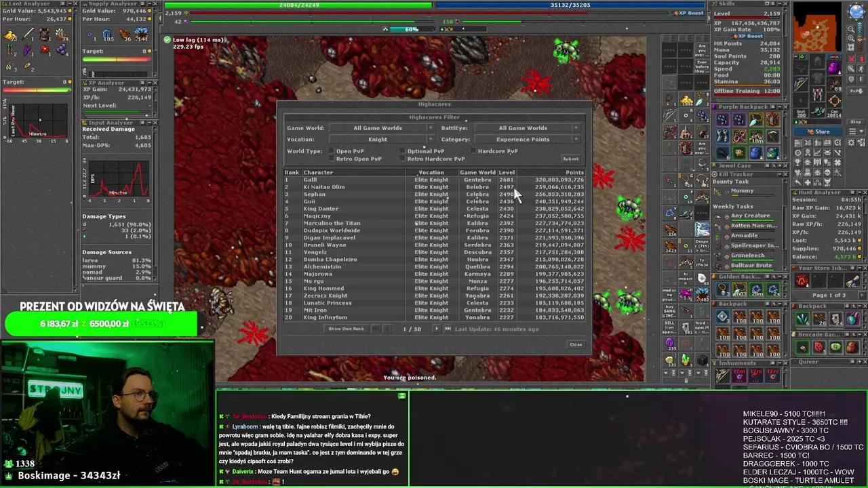Enable the Hardcore PvP checkbox

pos(473,151)
